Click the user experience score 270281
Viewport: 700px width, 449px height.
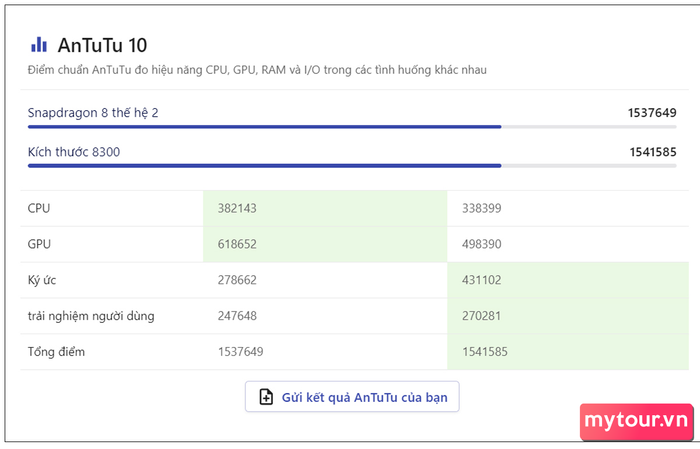tap(481, 316)
